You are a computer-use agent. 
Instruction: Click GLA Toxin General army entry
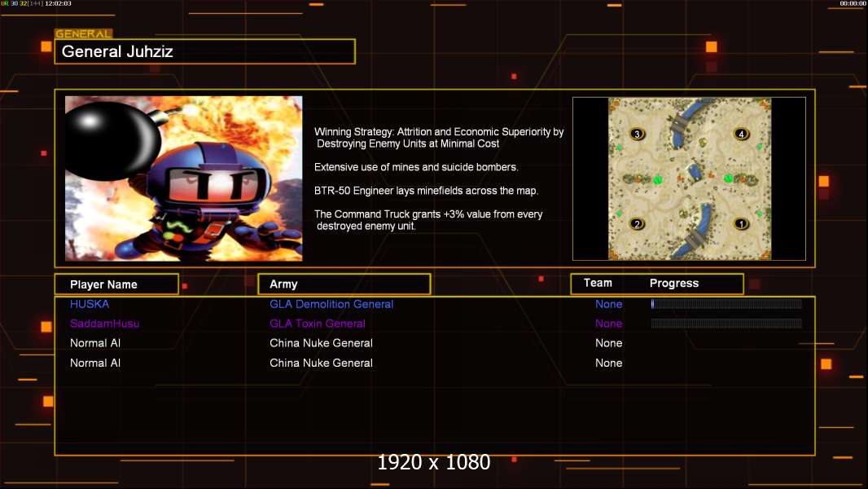pos(318,324)
